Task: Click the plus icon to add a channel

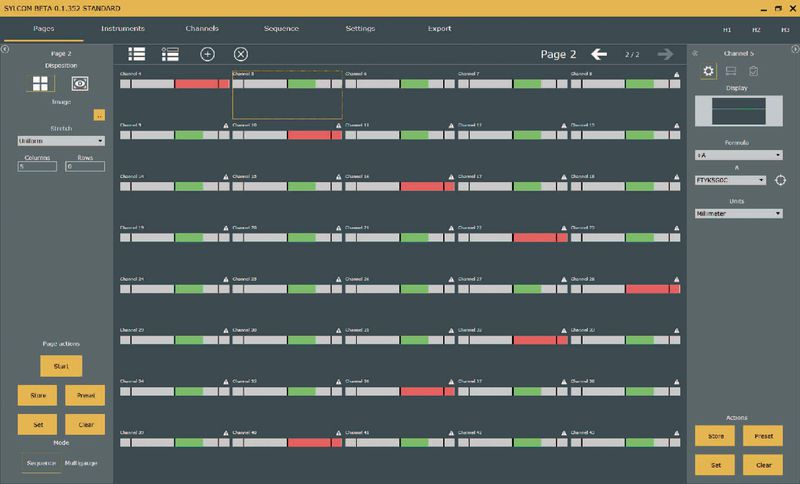Action: (208, 54)
